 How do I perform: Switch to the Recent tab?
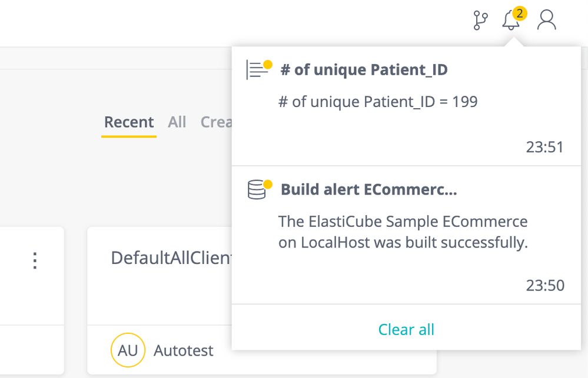pos(129,122)
